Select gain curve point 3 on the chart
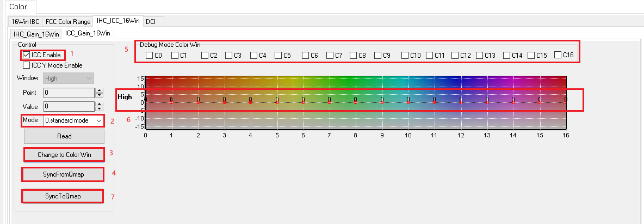 coord(224,101)
